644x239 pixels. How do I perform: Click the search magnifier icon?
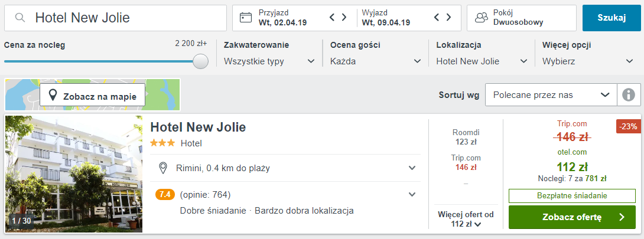20,18
